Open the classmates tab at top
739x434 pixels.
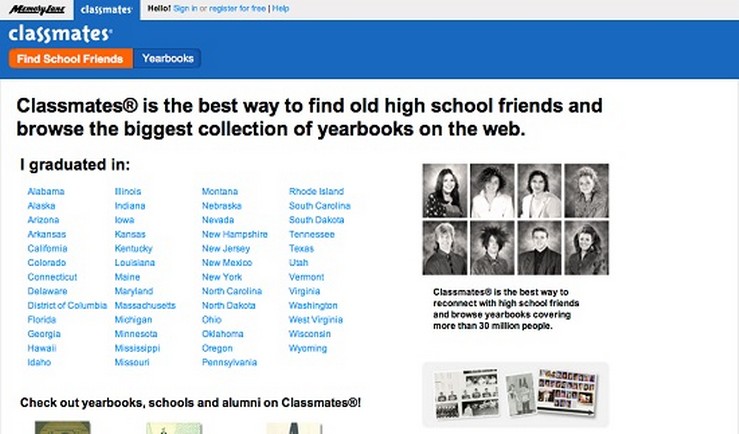coord(105,9)
